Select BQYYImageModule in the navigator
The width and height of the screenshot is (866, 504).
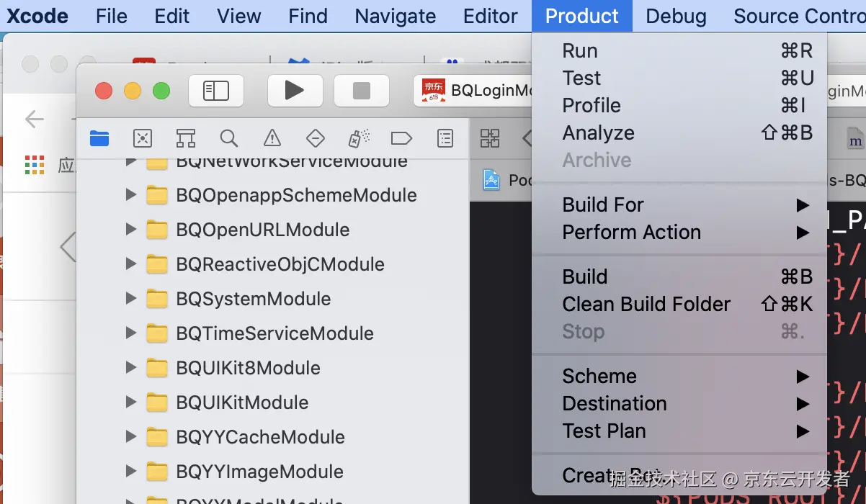pos(259,472)
